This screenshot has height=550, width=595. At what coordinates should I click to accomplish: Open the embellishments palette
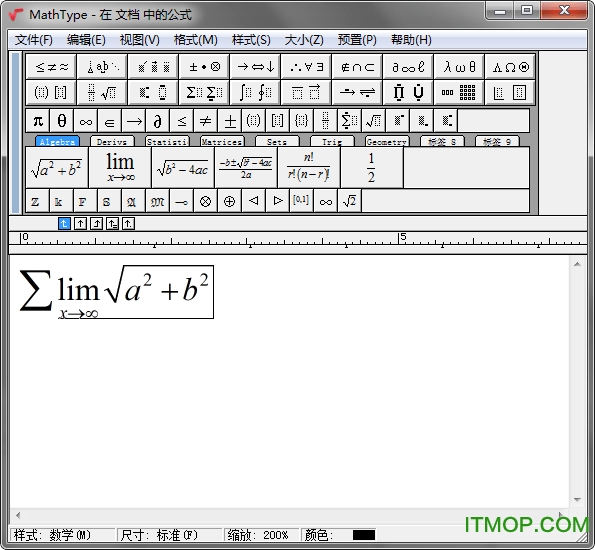(x=153, y=67)
